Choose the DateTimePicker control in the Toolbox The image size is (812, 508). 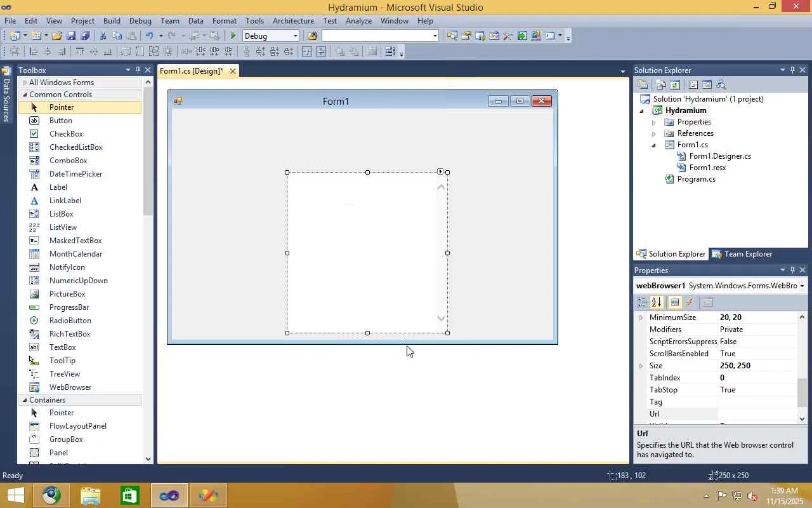coord(76,174)
